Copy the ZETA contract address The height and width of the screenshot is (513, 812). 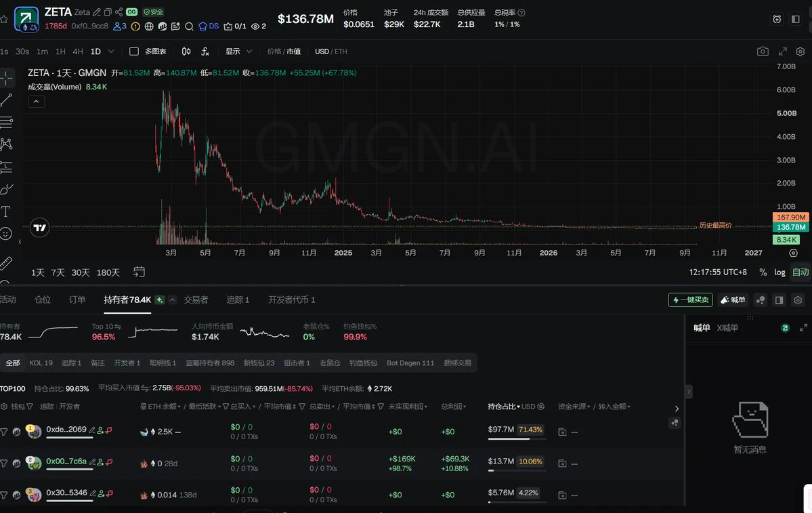(x=108, y=12)
